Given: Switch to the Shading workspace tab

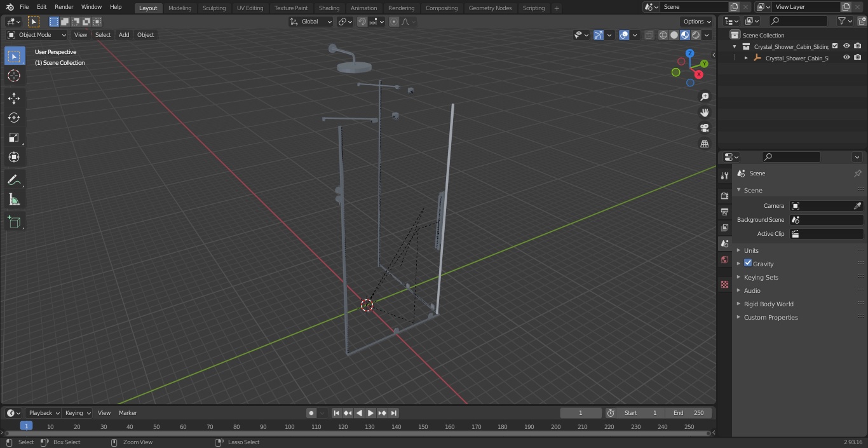Looking at the screenshot, I should tap(329, 8).
